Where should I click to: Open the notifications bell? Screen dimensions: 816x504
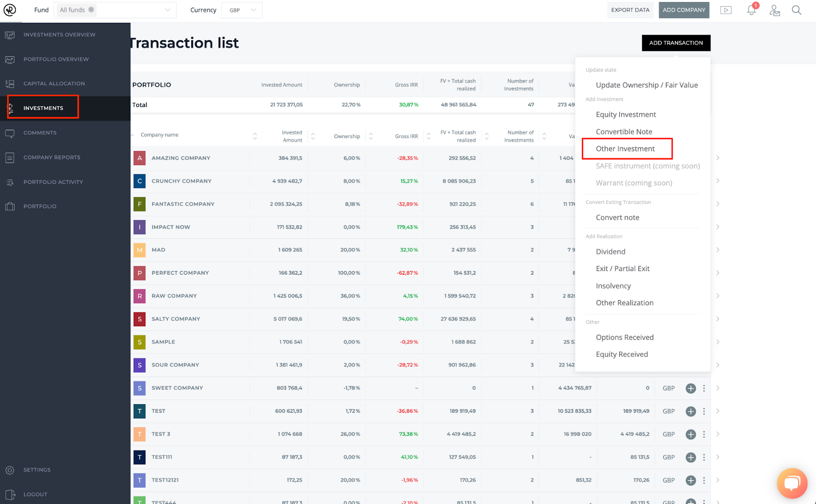coord(751,10)
